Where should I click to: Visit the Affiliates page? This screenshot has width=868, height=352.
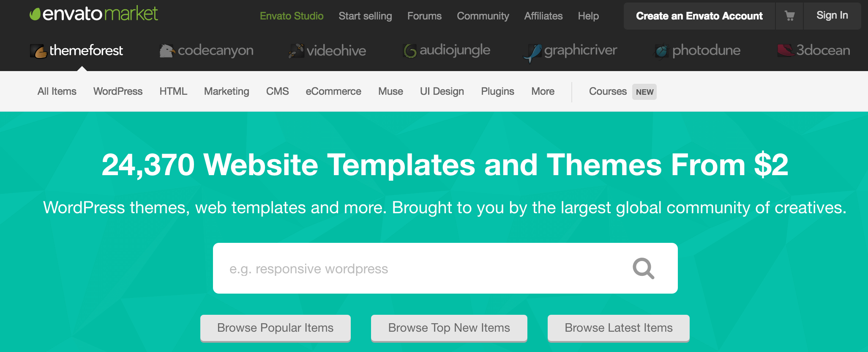pyautogui.click(x=543, y=16)
